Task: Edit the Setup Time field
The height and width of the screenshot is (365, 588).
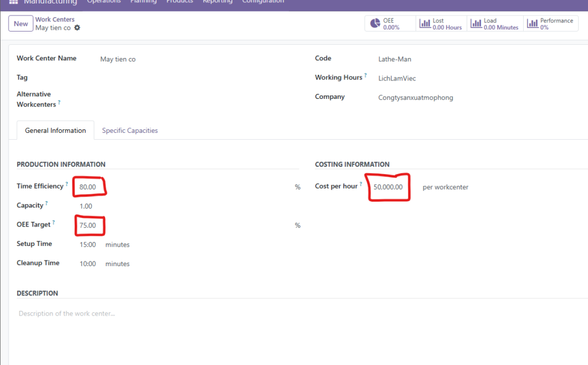Action: coord(88,244)
